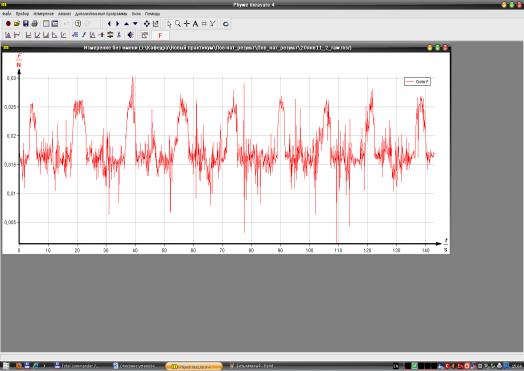Click the fit-to-scale icon beside the move tool

click(156, 24)
